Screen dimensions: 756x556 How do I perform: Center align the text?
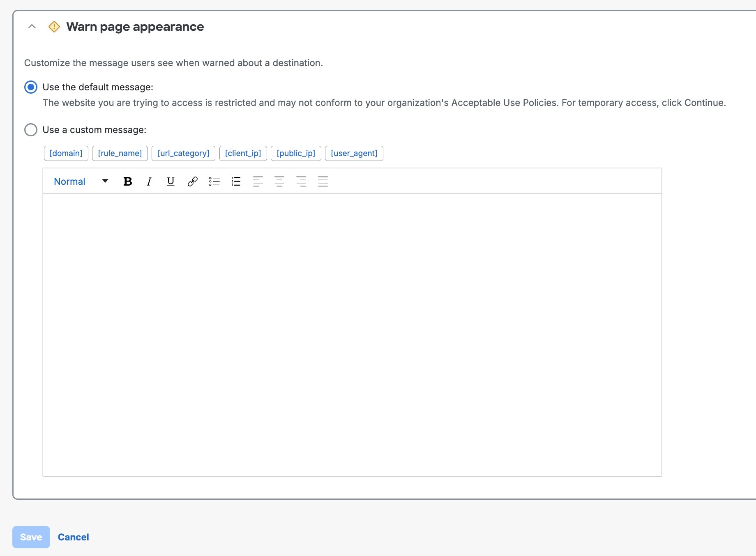(x=279, y=182)
